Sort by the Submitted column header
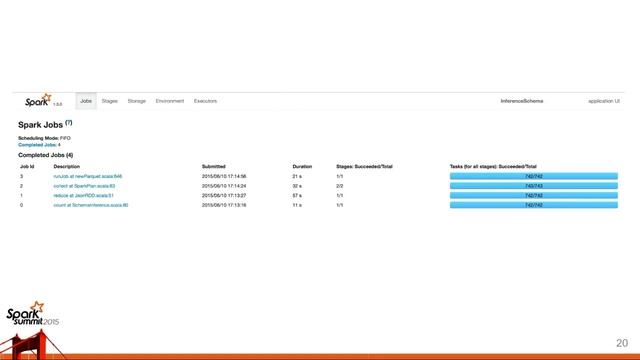640x360 pixels. (213, 167)
